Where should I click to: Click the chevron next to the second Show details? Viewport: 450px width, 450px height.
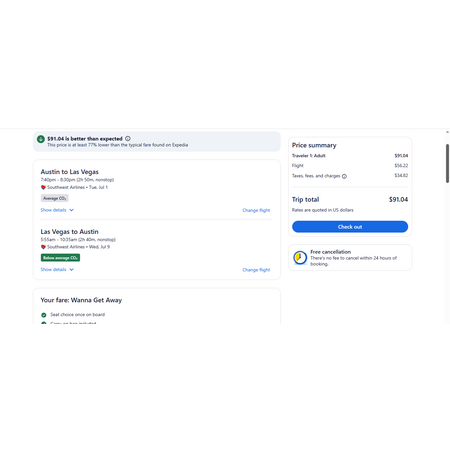tap(71, 270)
